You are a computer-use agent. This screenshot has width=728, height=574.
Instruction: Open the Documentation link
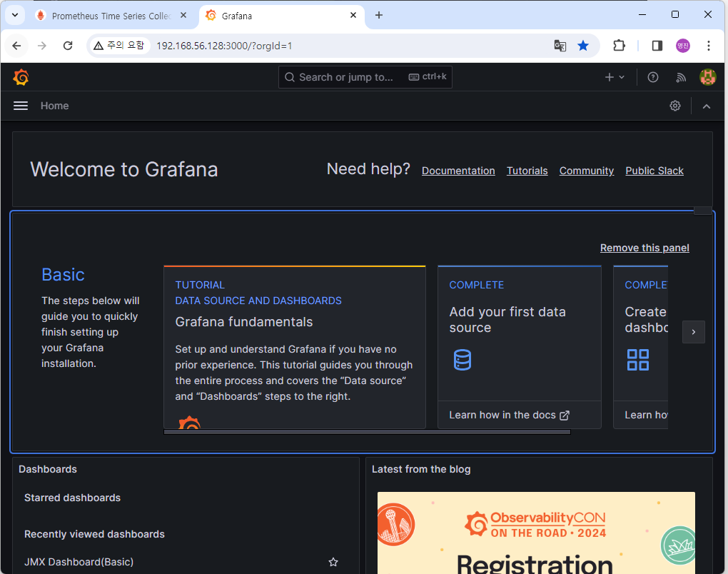[x=458, y=171]
